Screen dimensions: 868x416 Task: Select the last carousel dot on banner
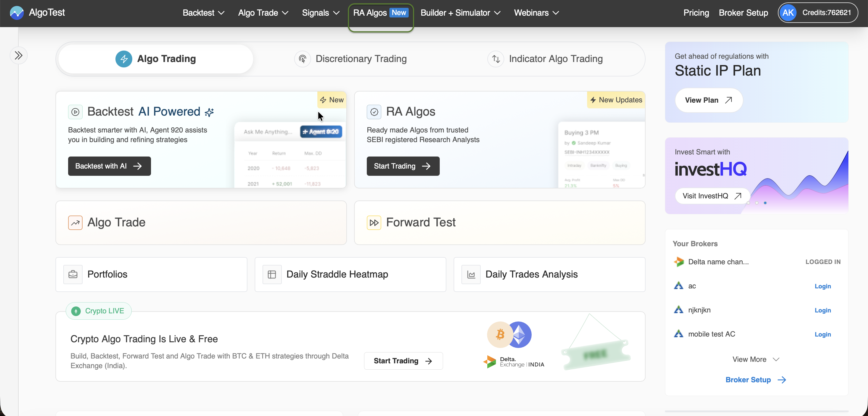(765, 203)
